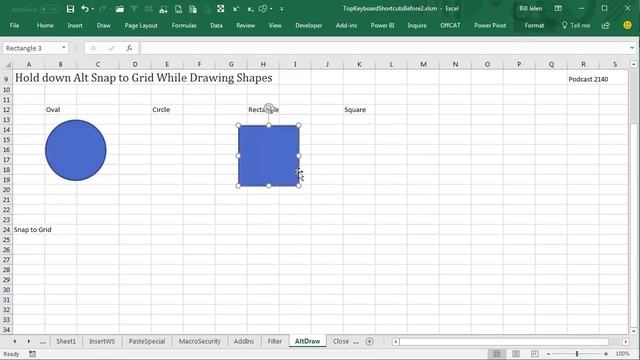640x360 pixels.
Task: Click in the Name Box showing Rectangle 3
Action: (31, 48)
